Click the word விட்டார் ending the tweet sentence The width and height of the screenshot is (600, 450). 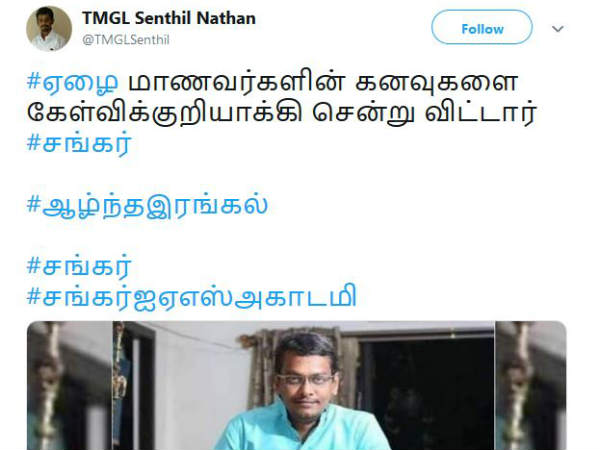pyautogui.click(x=481, y=112)
